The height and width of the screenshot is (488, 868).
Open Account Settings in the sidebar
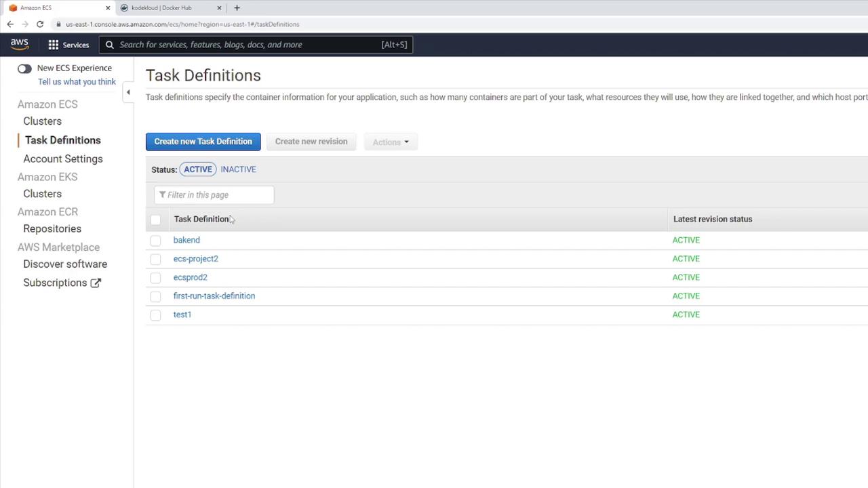pos(63,159)
